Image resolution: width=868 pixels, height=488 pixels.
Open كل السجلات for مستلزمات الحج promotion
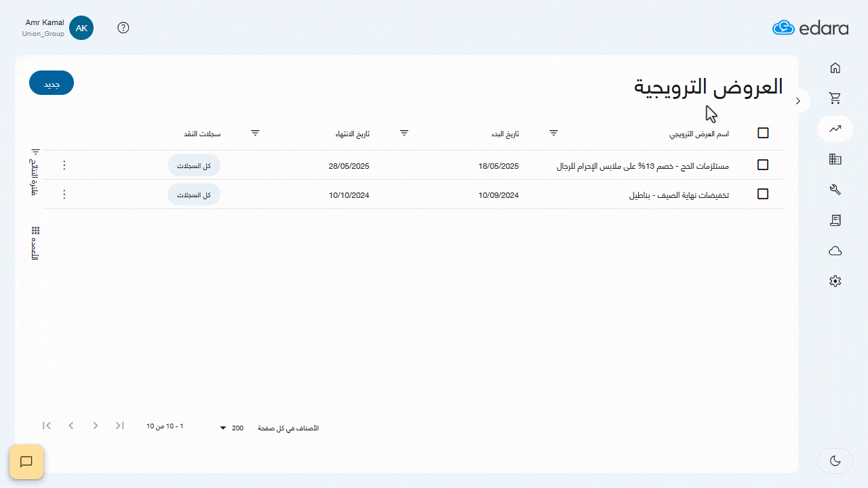click(x=194, y=165)
